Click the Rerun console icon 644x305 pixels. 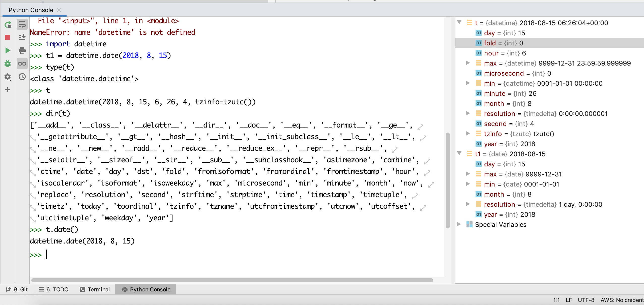(8, 24)
